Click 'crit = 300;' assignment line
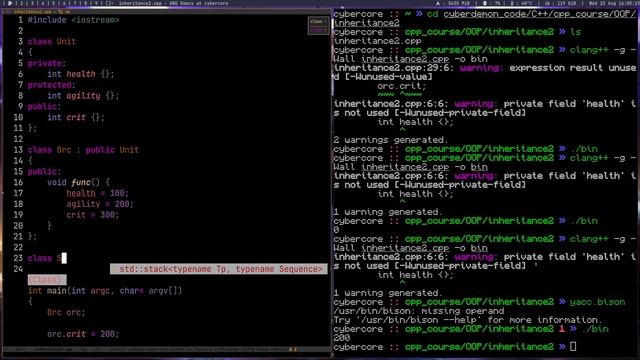640x360 pixels. click(93, 215)
